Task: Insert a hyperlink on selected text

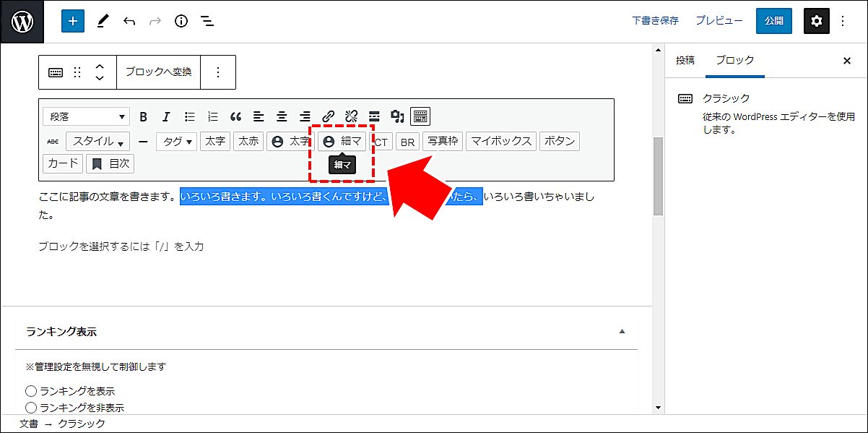Action: coord(329,116)
